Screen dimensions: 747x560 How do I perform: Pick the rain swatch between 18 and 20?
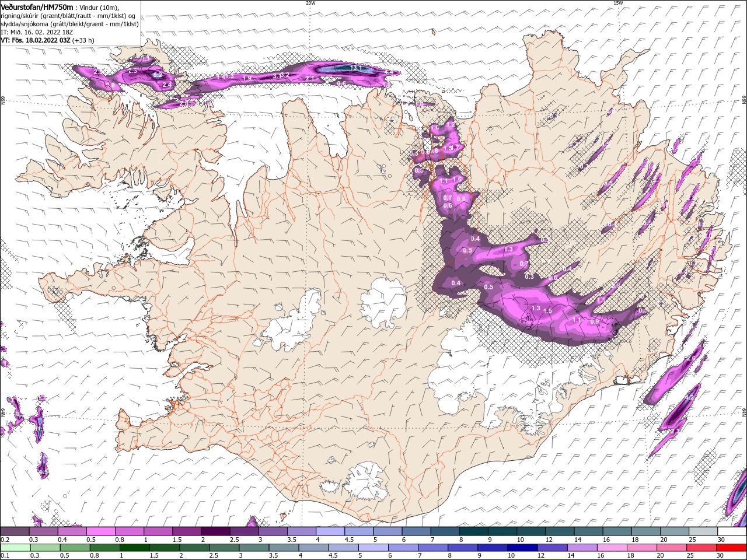pyautogui.click(x=642, y=548)
